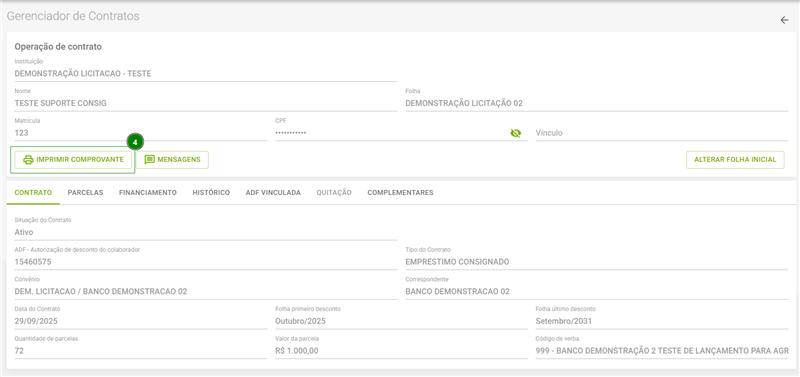Switch to ADF Vinculada tab
Viewport: 800px width, 377px height.
(273, 193)
